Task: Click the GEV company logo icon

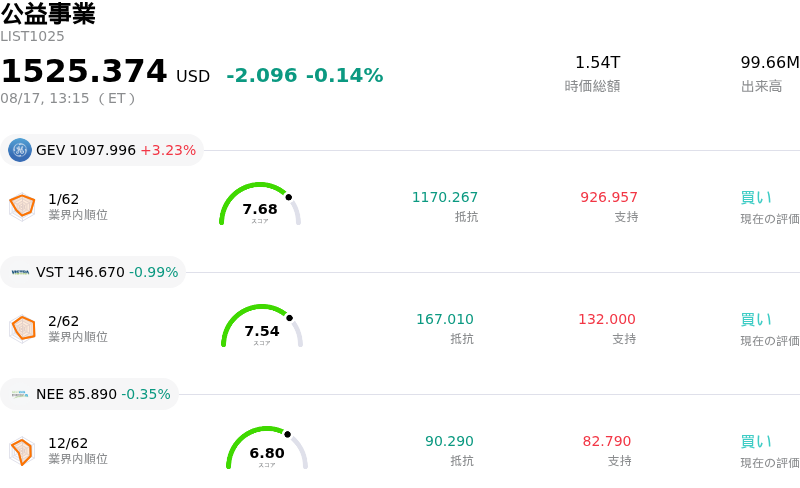Action: click(x=20, y=150)
